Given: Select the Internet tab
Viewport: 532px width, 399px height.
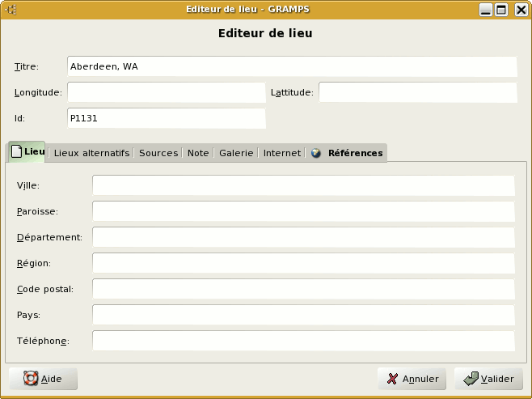Looking at the screenshot, I should tap(282, 153).
